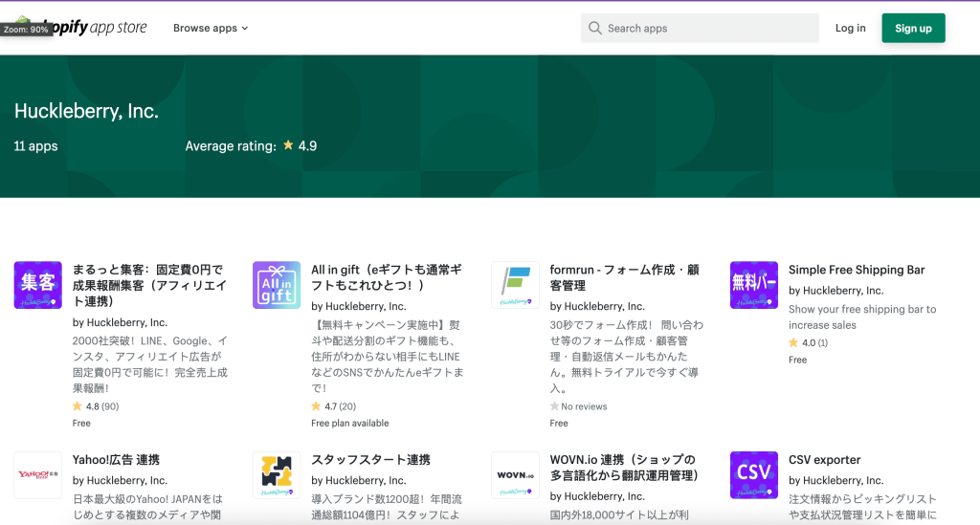This screenshot has height=525, width=980.
Task: Open the スタッフスタート連携 app icon
Action: point(277,475)
